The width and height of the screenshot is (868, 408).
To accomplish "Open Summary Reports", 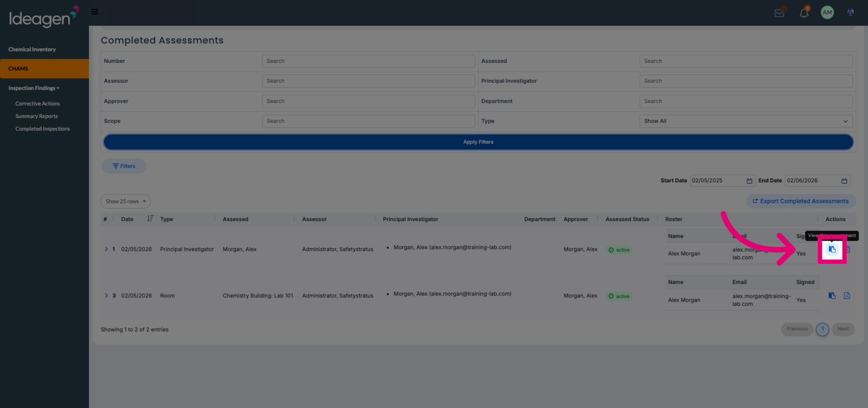I will (x=37, y=116).
